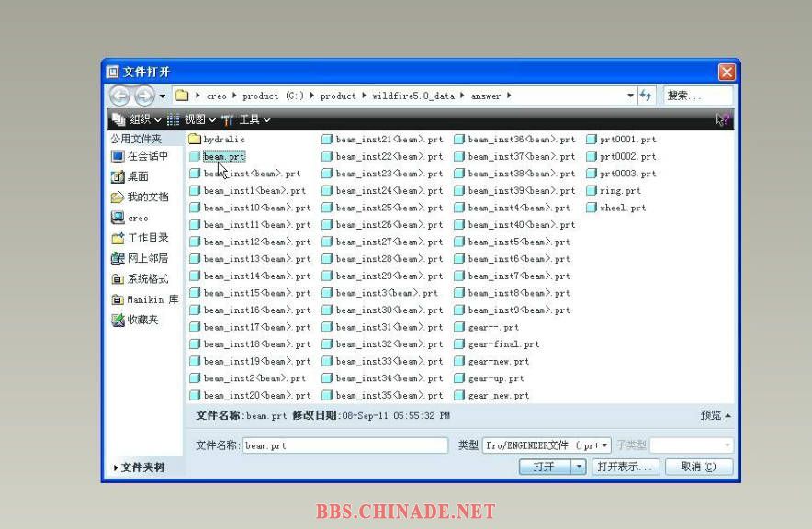Click the 打开 (Open) button

coord(546,467)
